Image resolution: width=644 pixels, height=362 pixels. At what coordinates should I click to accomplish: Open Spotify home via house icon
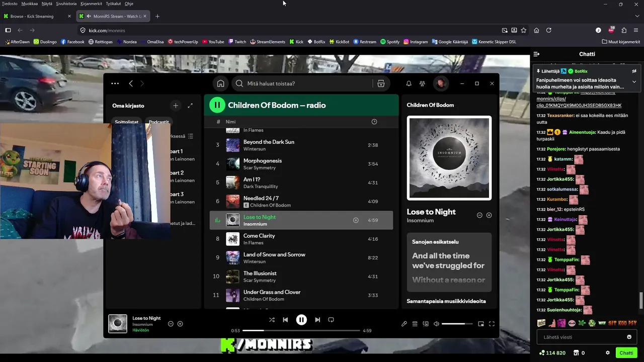[x=220, y=83]
